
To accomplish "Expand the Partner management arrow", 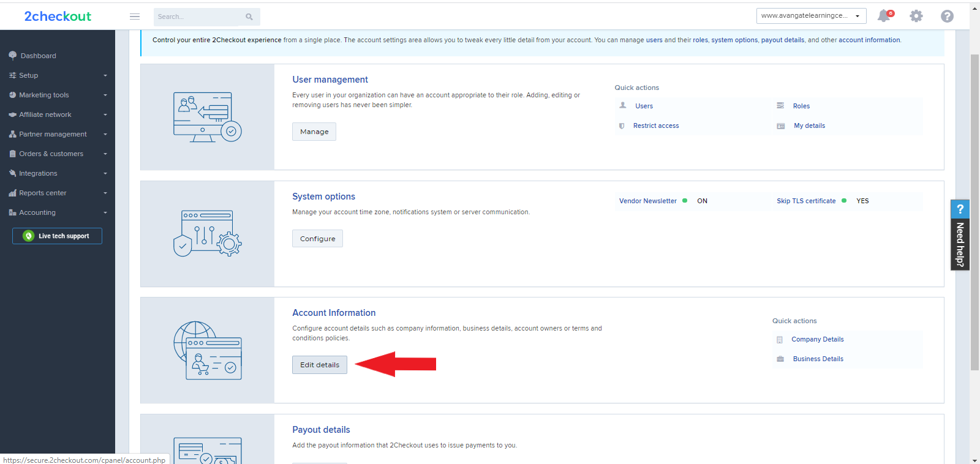I will (105, 135).
